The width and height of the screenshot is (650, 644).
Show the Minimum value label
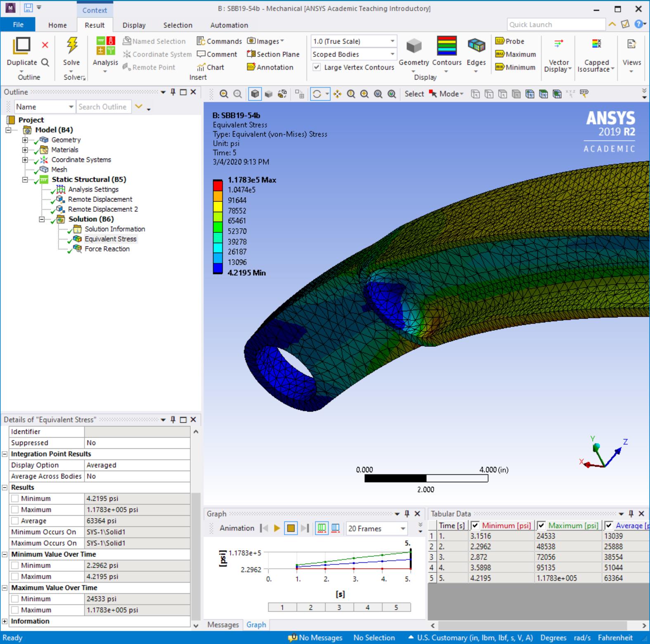[x=515, y=67]
